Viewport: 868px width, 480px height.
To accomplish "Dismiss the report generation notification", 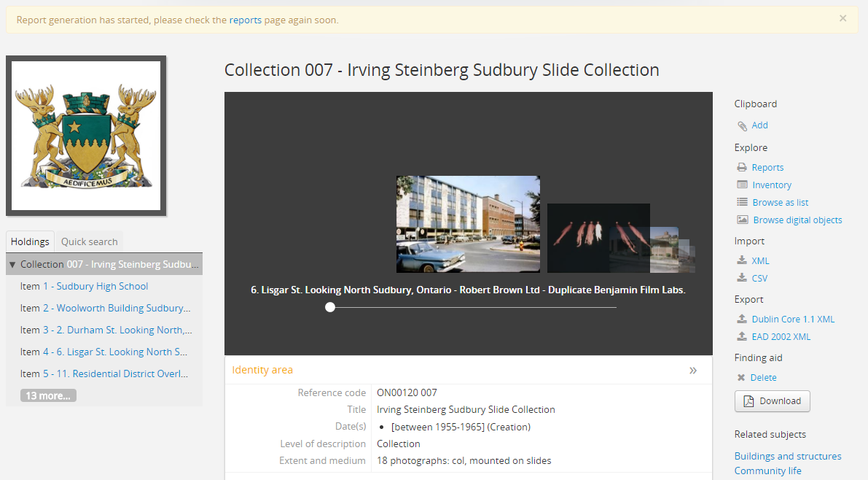I will click(842, 19).
